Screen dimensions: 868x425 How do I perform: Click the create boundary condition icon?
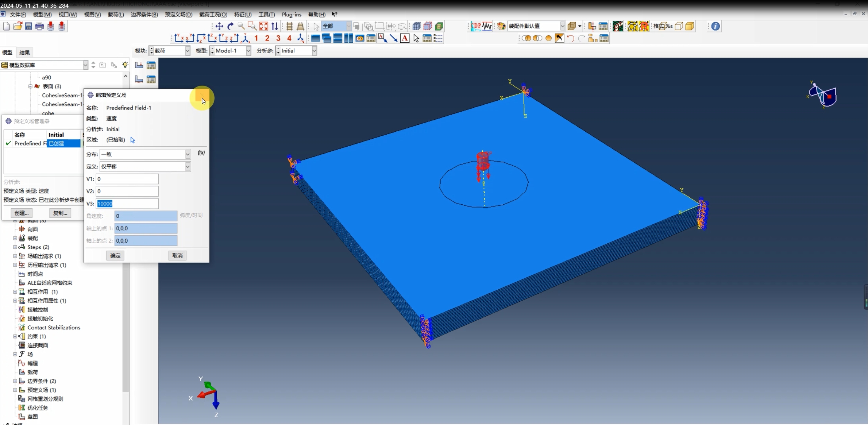pyautogui.click(x=139, y=79)
